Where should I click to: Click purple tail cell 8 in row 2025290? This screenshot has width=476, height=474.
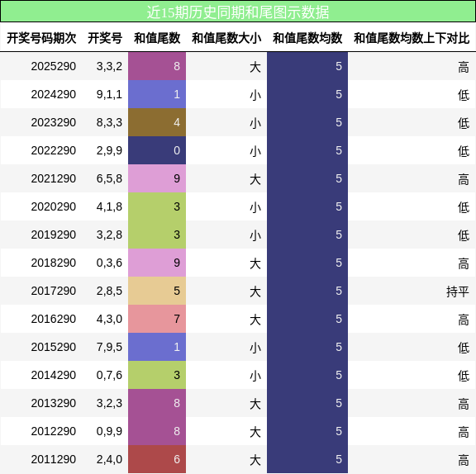pos(157,66)
